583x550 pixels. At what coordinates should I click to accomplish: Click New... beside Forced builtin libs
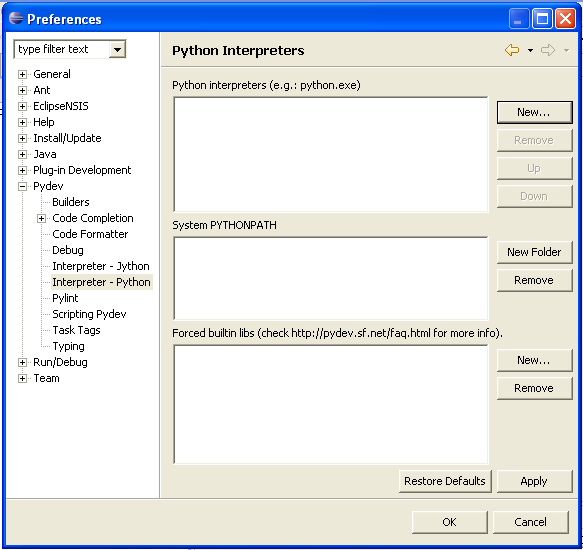point(534,360)
